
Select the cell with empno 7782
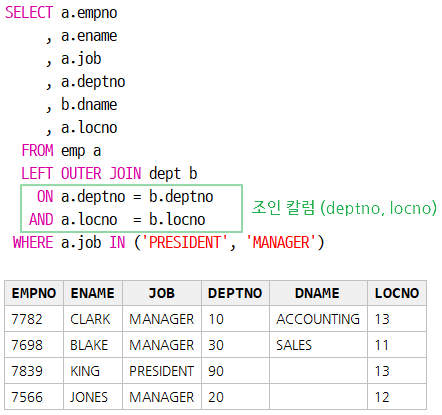(34, 319)
